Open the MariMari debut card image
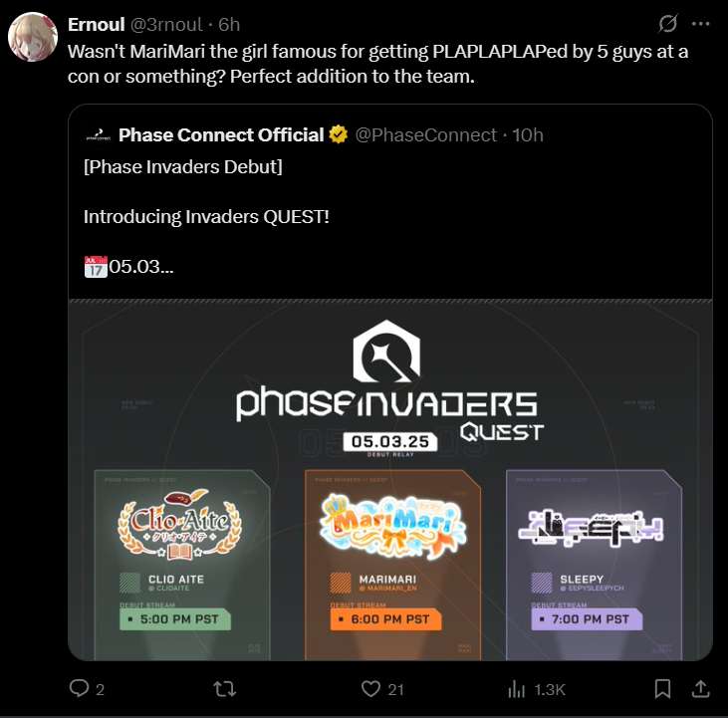The image size is (728, 718). point(392,565)
